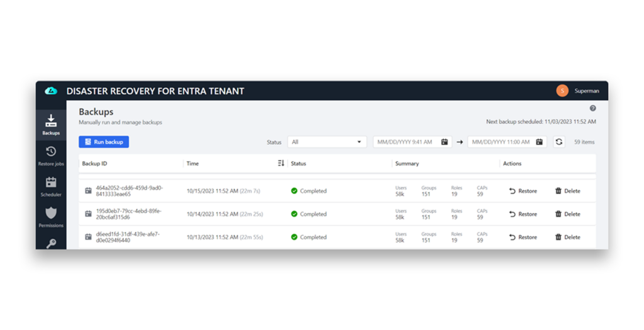Restore the 10/13/2023 backup
The width and height of the screenshot is (644, 330).
523,237
